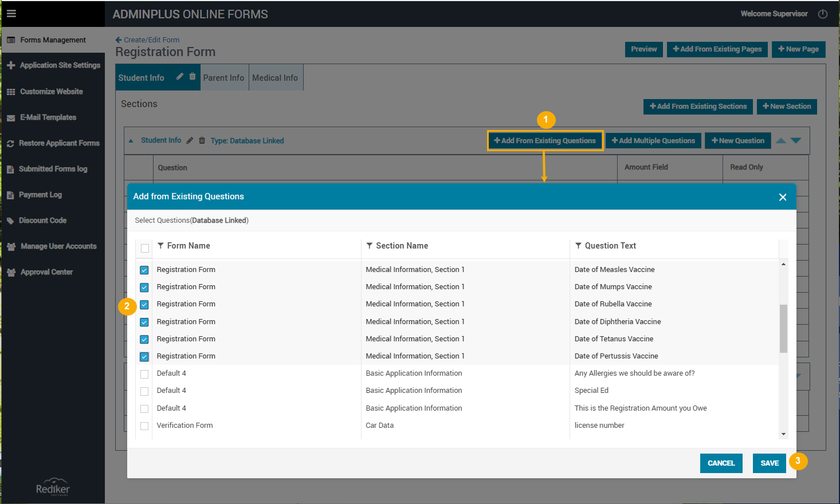Delete Student Info tab with trash icon

click(193, 76)
